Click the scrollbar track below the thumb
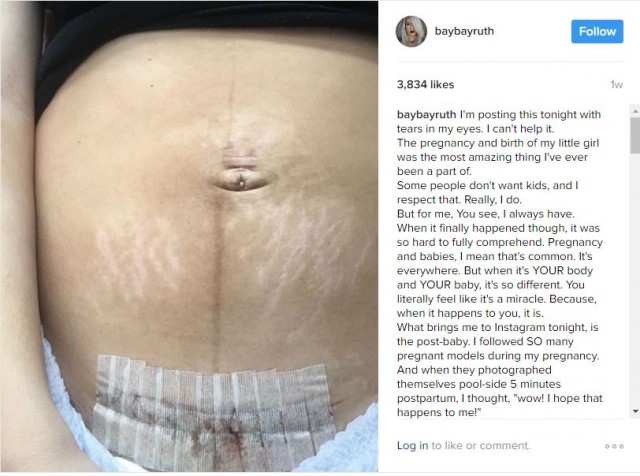 (635, 280)
